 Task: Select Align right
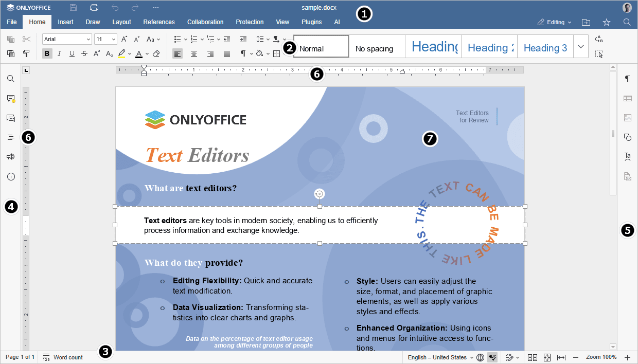(x=210, y=53)
